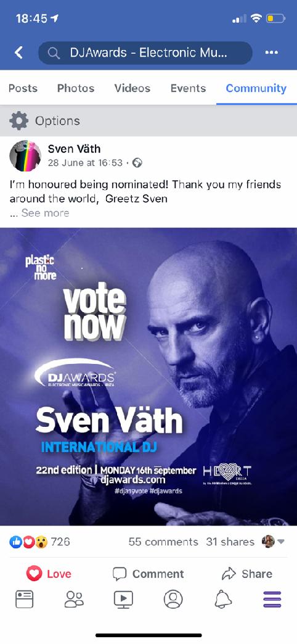Open hamburger menu in bottom bar

tap(272, 599)
